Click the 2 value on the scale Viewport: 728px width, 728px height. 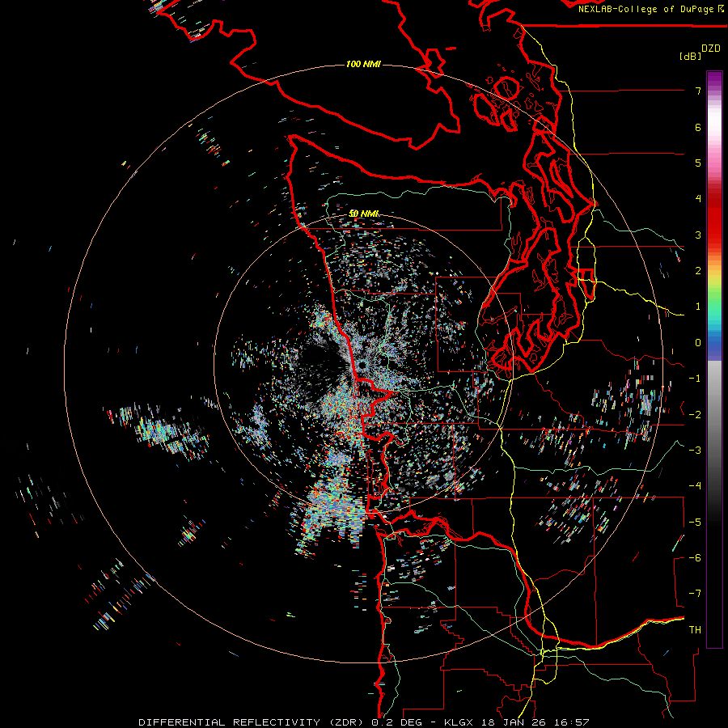(x=698, y=271)
